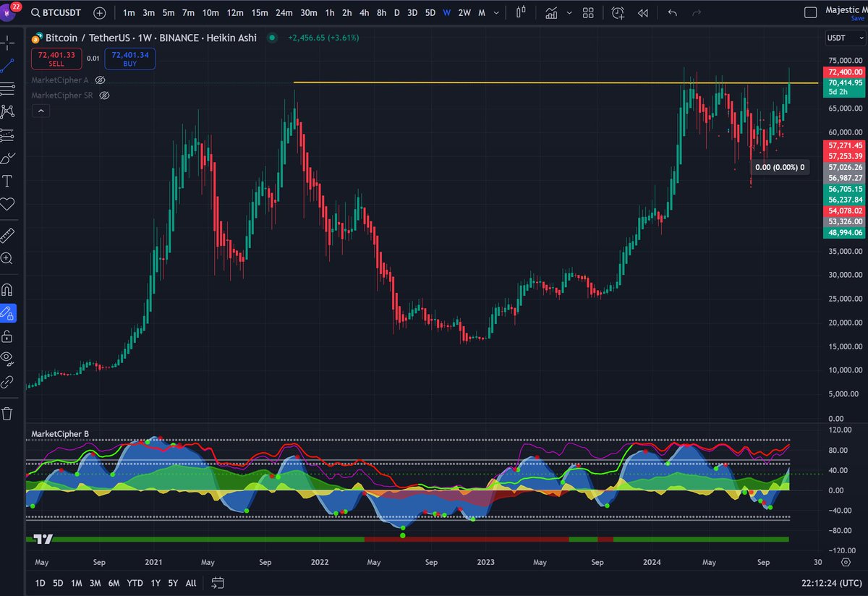Viewport: 868px width, 596px height.
Task: Click the Save link near Majestic
Action: pyautogui.click(x=858, y=18)
